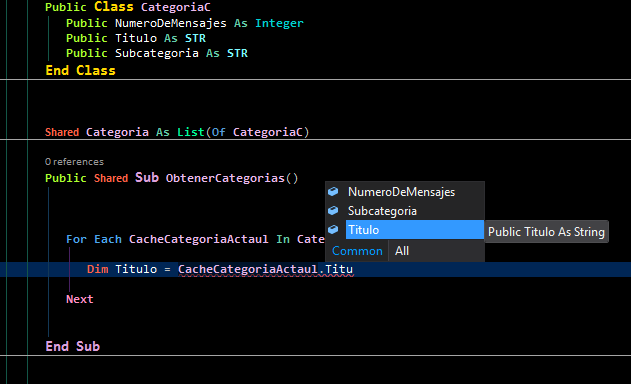Open the 0 references CodeLens link
Image resolution: width=631 pixels, height=384 pixels.
click(74, 162)
